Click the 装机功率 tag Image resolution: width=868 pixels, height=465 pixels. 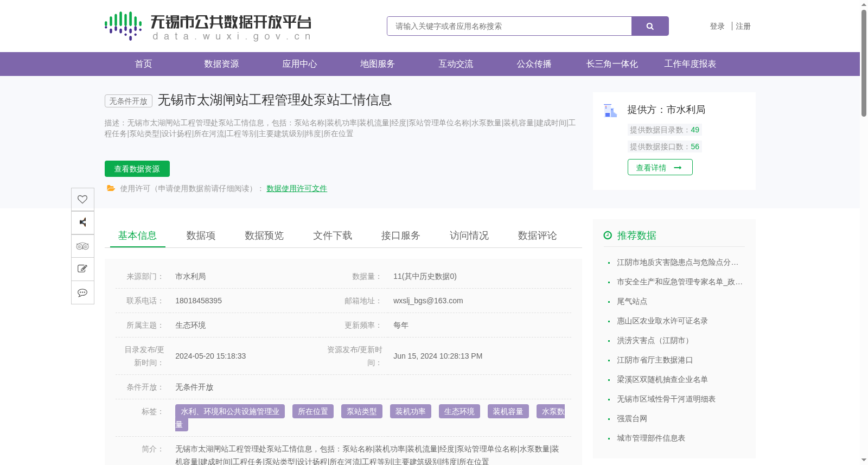click(x=411, y=411)
